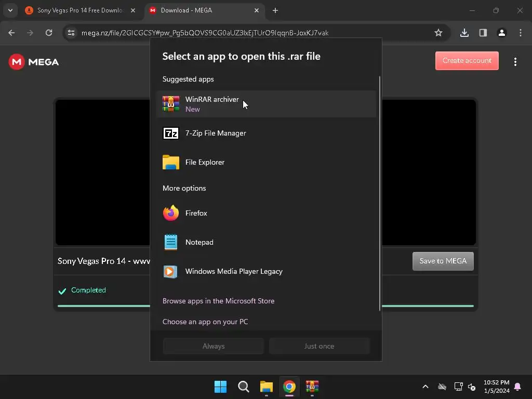The image size is (532, 399).
Task: Close the Sony Vegas Pro 14 tab
Action: click(133, 10)
